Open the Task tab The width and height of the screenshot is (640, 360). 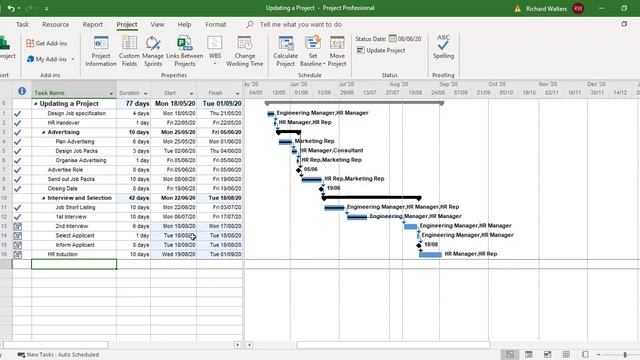pos(22,24)
